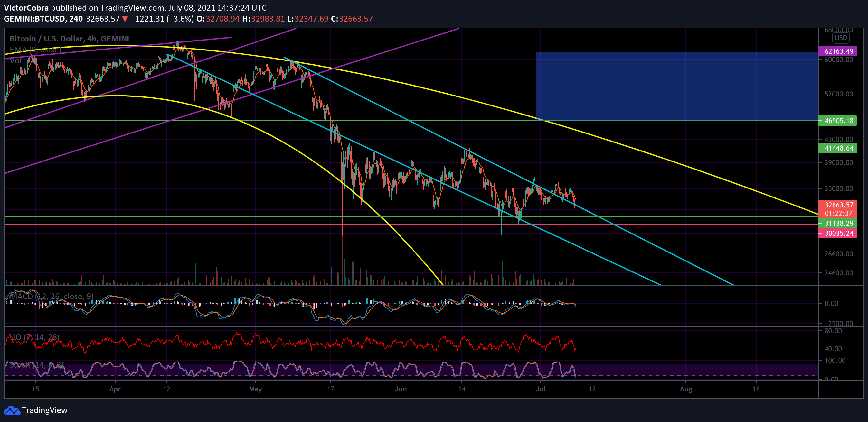The height and width of the screenshot is (422, 868).
Task: Click the Bitcoin / U.S. Dollar chart title
Action: (x=69, y=39)
